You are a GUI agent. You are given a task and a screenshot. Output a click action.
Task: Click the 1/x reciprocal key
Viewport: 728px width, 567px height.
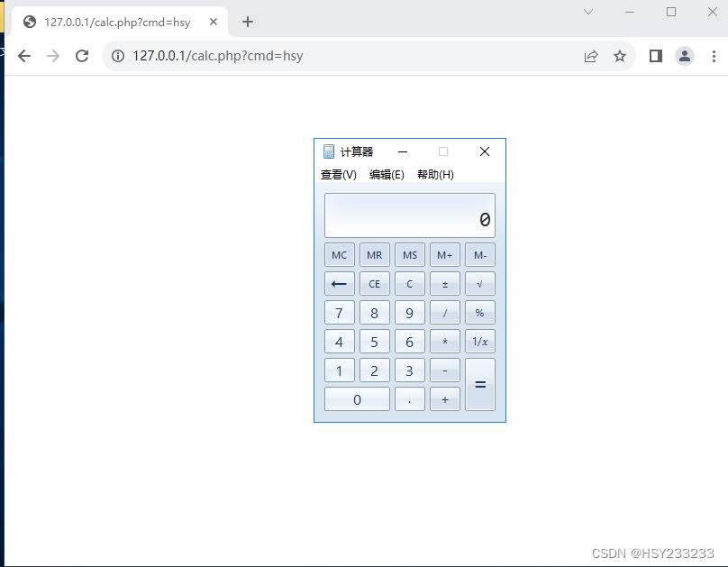point(479,341)
